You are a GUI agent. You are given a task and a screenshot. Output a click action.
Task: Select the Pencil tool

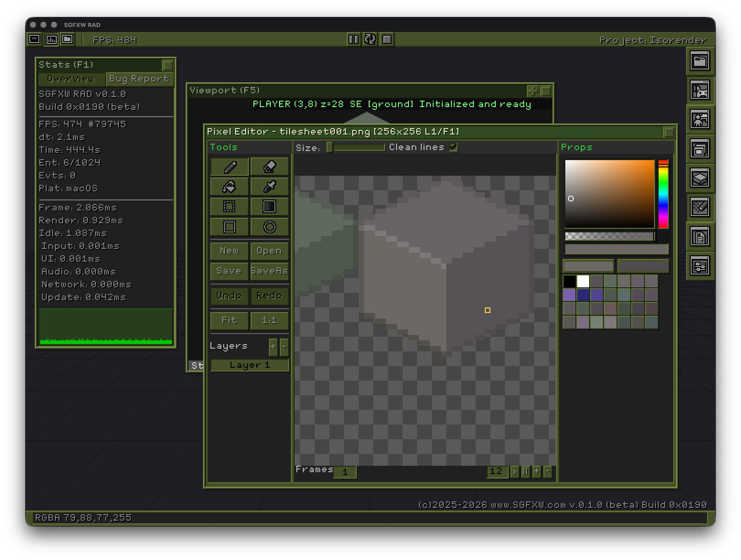(230, 167)
